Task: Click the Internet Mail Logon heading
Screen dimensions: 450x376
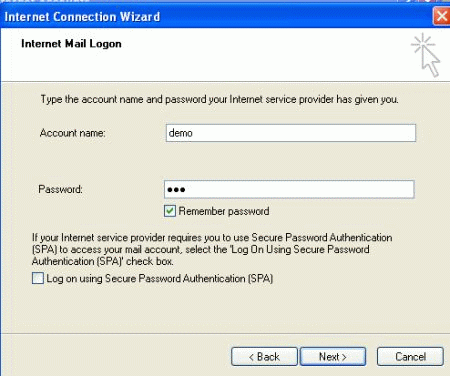Action: click(71, 44)
